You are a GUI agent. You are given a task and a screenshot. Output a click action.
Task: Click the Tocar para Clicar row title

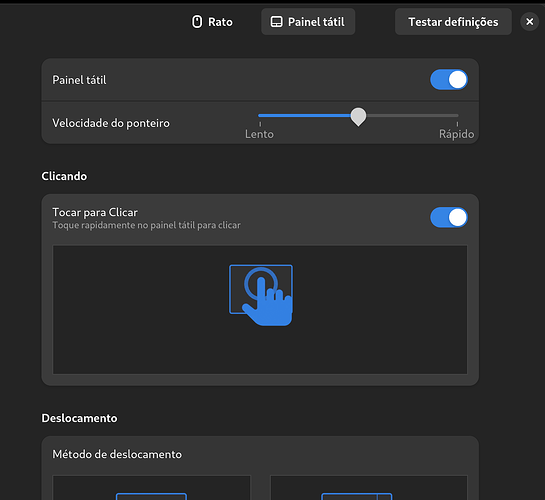[x=95, y=212]
